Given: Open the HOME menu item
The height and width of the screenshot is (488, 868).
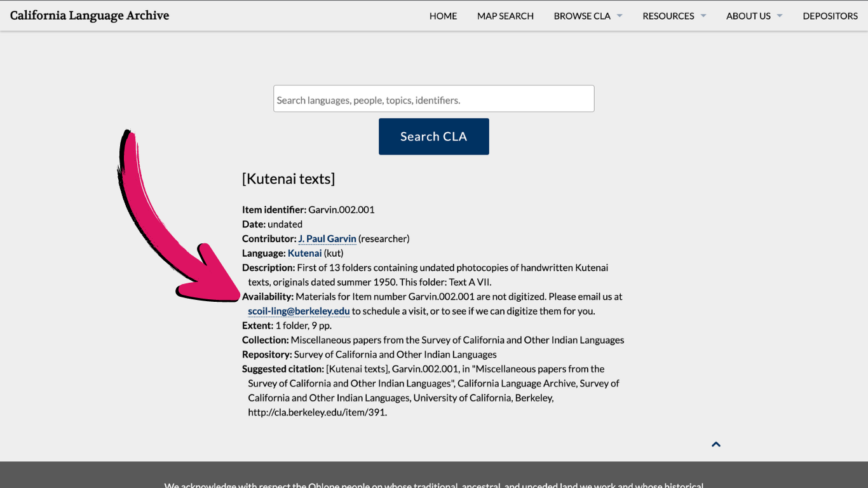Looking at the screenshot, I should click(443, 16).
